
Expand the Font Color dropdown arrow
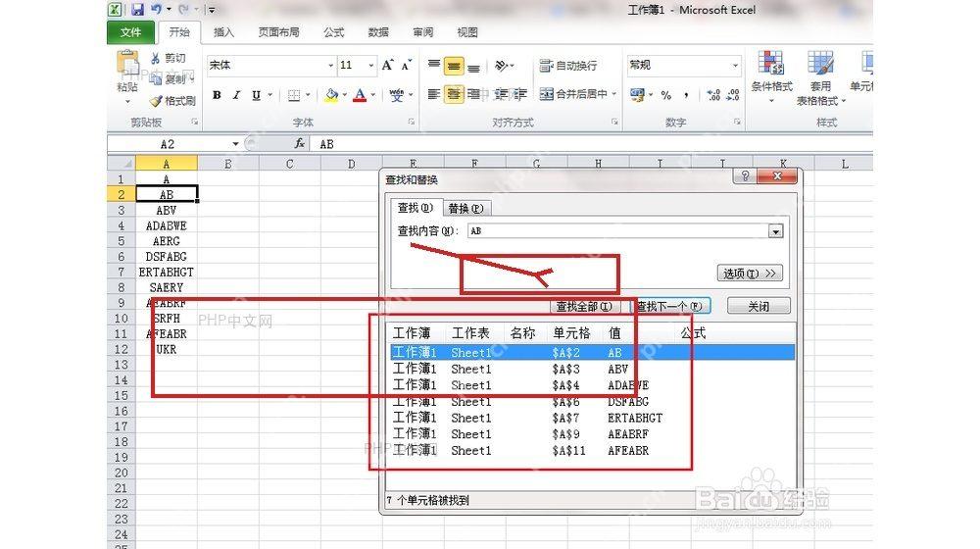(x=373, y=95)
